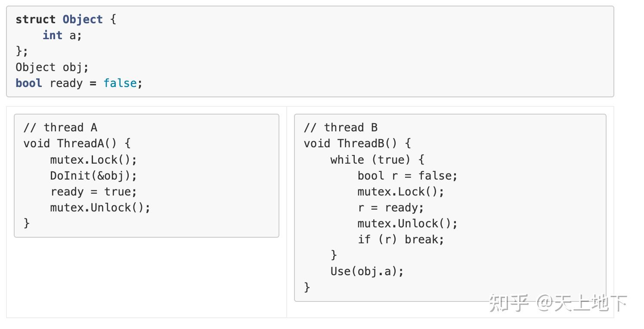The image size is (644, 329).
Task: Click the '// thread B' comment
Action: (341, 127)
